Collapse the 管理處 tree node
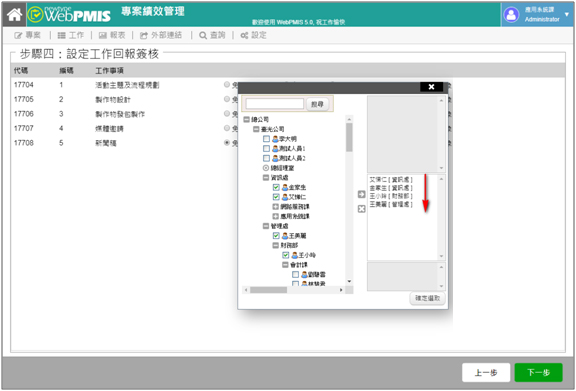 pos(266,226)
